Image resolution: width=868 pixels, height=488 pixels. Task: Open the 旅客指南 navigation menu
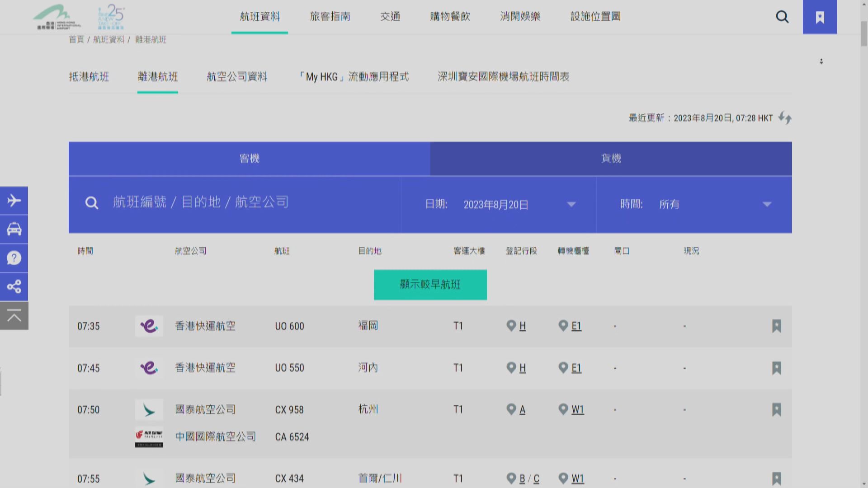point(330,17)
